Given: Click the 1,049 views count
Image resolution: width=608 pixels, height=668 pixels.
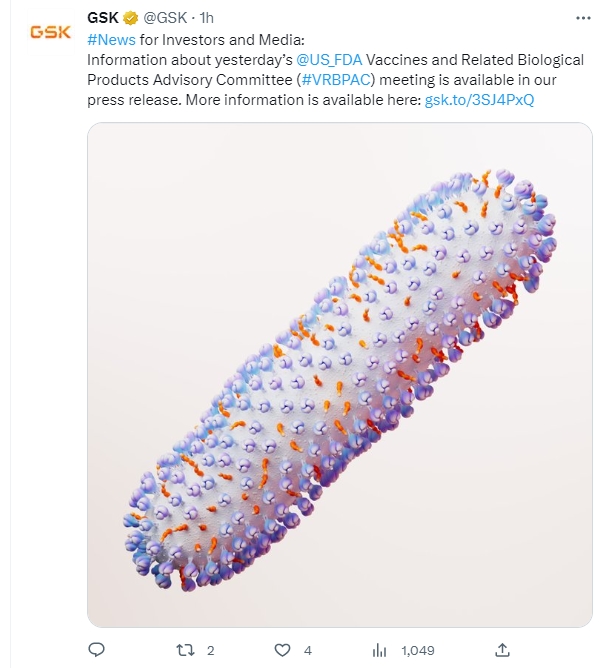Looking at the screenshot, I should tap(418, 651).
